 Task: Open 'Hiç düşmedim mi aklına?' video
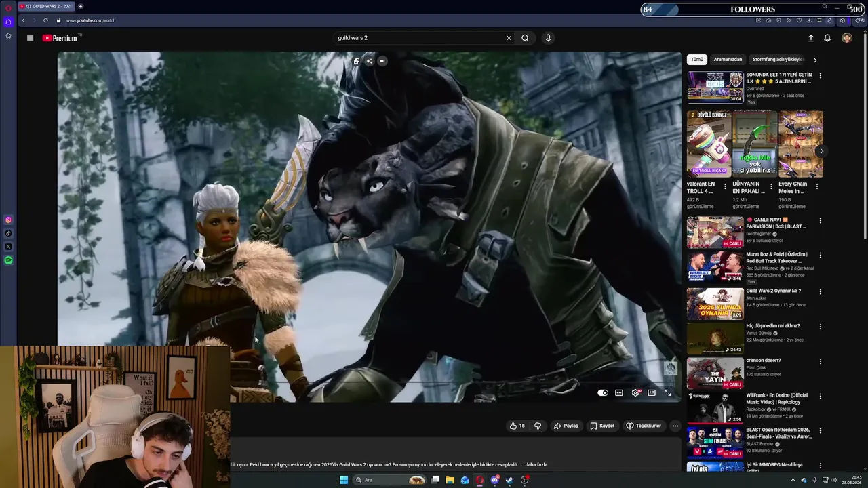(x=773, y=326)
